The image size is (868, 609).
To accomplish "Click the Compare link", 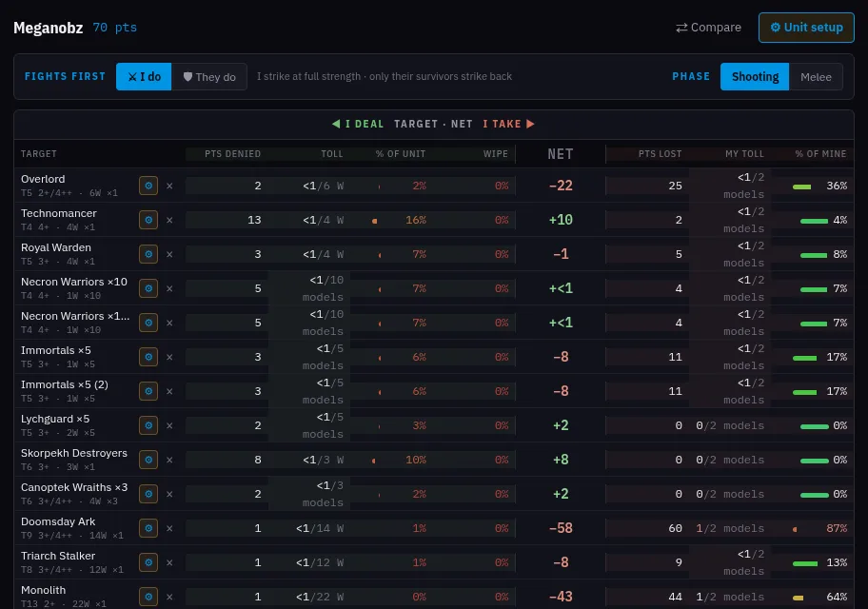I will click(x=708, y=28).
